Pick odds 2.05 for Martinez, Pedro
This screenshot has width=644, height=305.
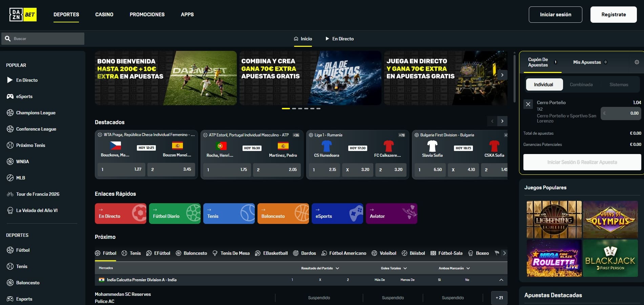[x=277, y=170]
